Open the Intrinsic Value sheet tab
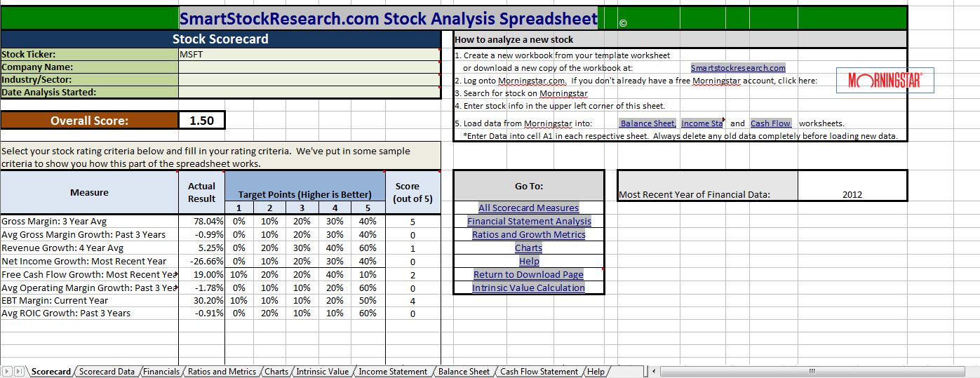Viewport: 980px width, 378px height. 322,372
